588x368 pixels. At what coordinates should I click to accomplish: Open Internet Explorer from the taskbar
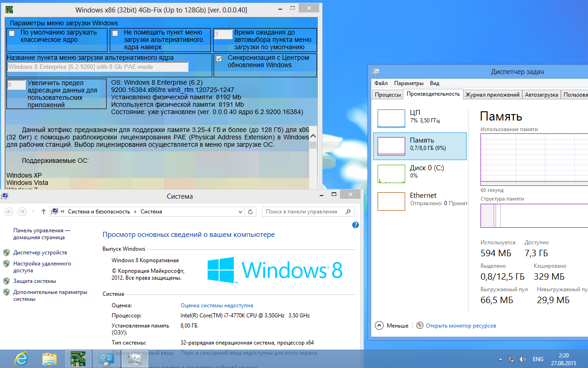(22, 358)
